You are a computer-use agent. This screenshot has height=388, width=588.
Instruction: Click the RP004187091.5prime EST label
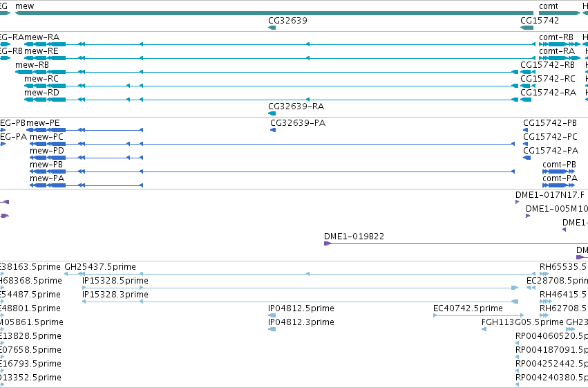point(551,350)
